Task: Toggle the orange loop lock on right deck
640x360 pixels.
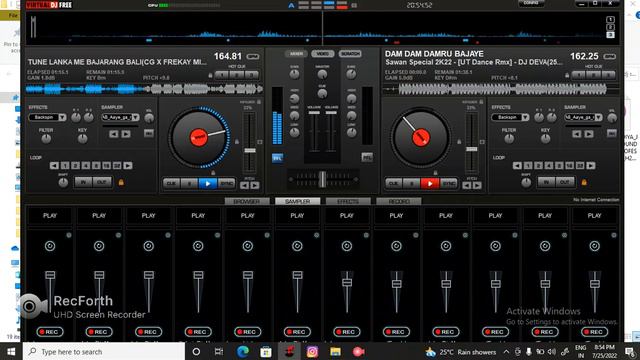Action: coord(584,182)
